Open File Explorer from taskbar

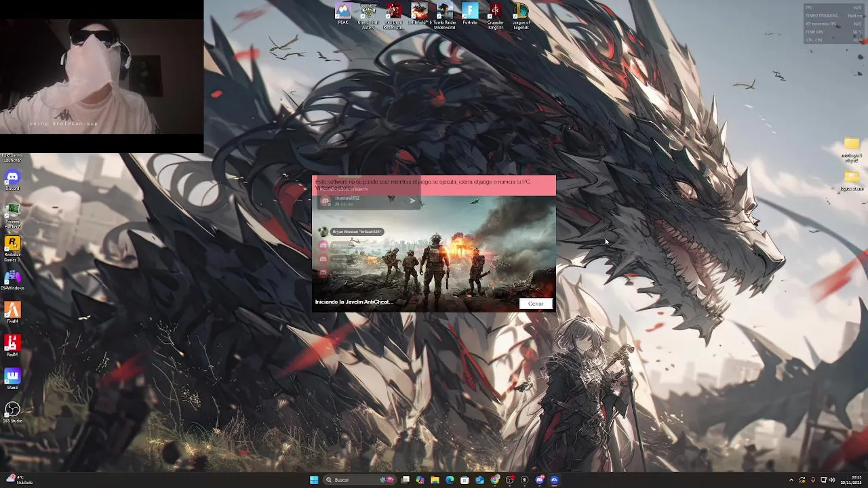pos(435,480)
